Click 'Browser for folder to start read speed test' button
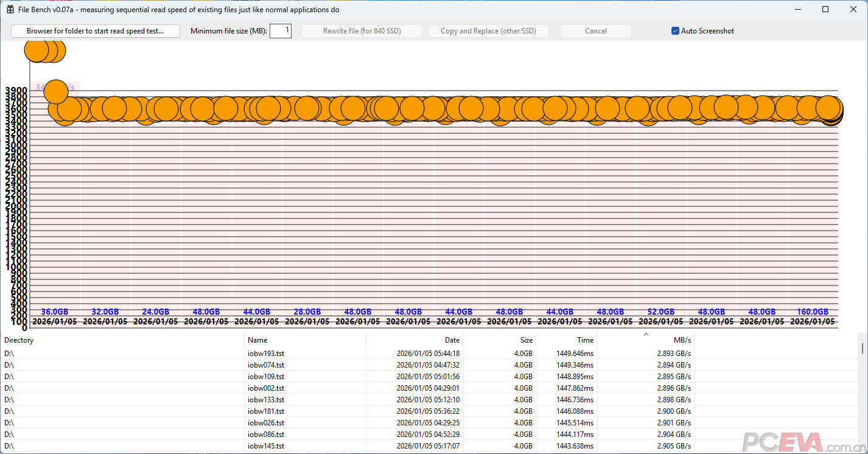Image resolution: width=868 pixels, height=454 pixels. 96,31
